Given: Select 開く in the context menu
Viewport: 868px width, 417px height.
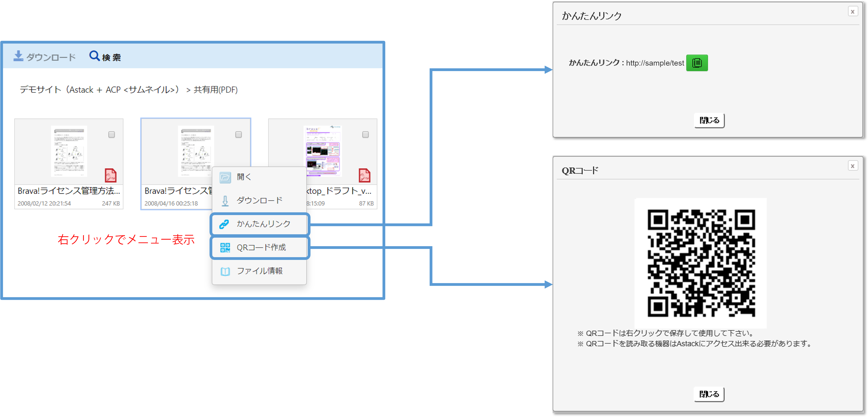Looking at the screenshot, I should (244, 177).
